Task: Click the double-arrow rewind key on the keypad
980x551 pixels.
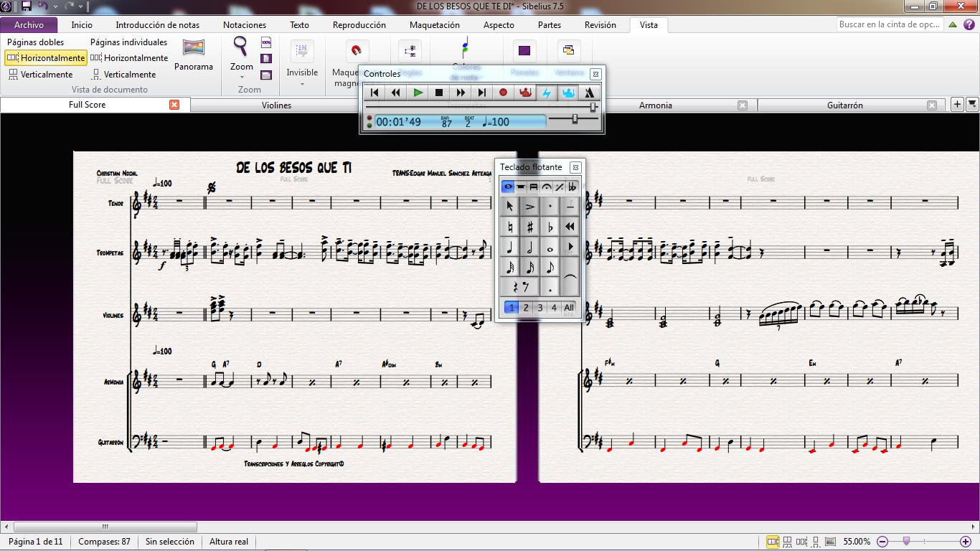Action: coord(570,227)
